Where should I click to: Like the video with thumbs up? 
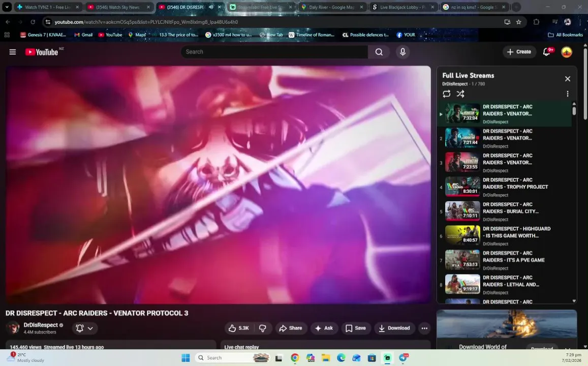(239, 328)
